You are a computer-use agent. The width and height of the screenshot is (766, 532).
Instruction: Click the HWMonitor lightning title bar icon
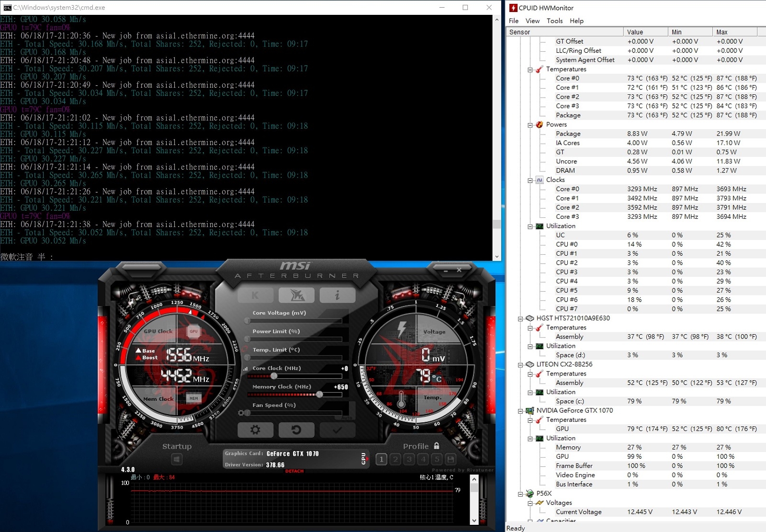click(x=513, y=8)
